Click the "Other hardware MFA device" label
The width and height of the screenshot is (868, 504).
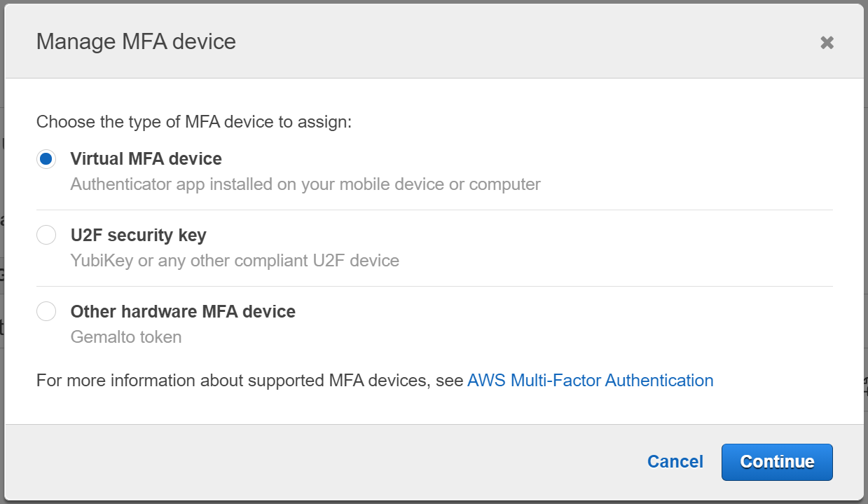(x=183, y=311)
